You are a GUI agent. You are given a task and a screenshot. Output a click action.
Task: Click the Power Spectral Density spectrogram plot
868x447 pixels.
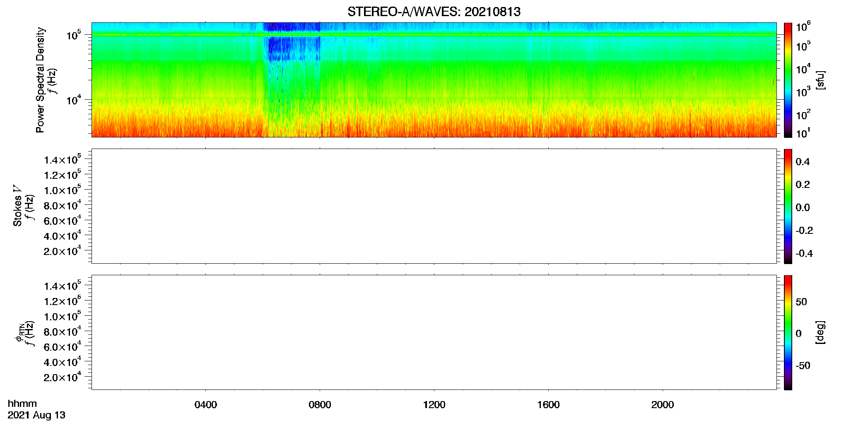point(434,79)
